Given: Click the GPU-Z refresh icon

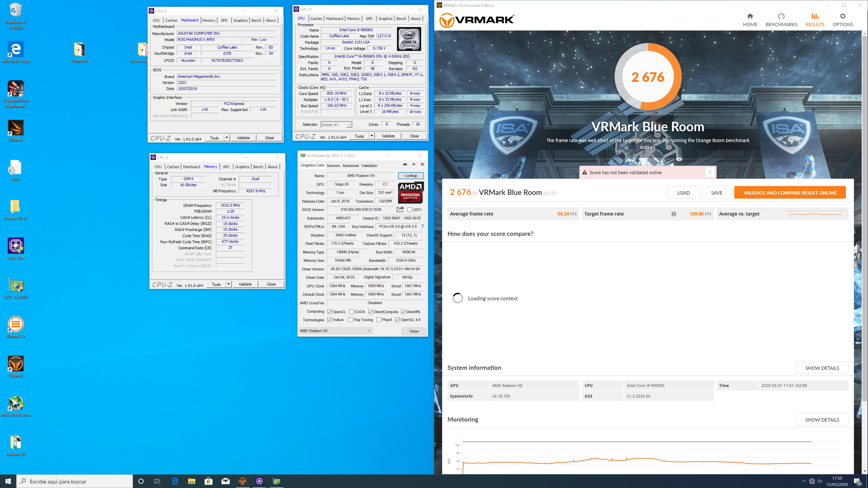Looking at the screenshot, I should (413, 164).
